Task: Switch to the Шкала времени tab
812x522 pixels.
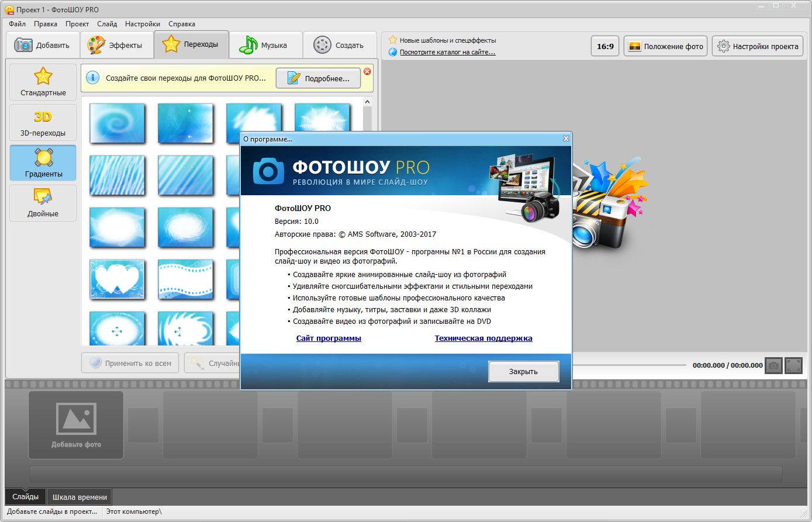Action: click(x=80, y=497)
